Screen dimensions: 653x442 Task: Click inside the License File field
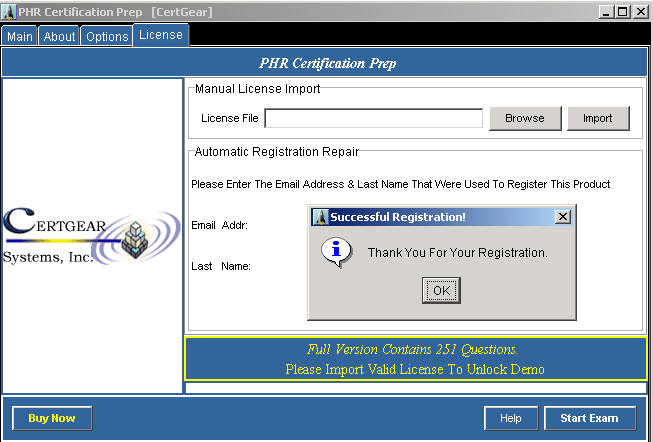(x=374, y=118)
